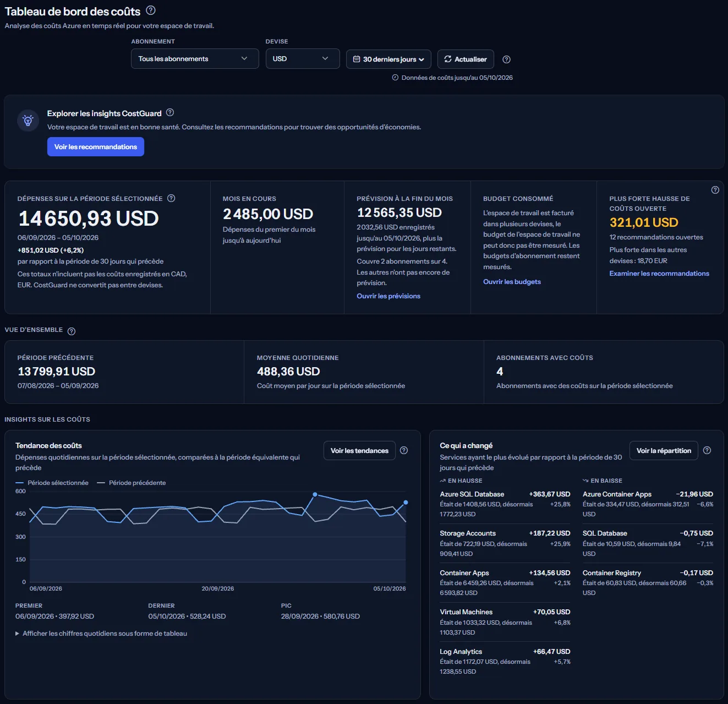Open Voir les tendances
This screenshot has height=704, width=728.
[359, 451]
